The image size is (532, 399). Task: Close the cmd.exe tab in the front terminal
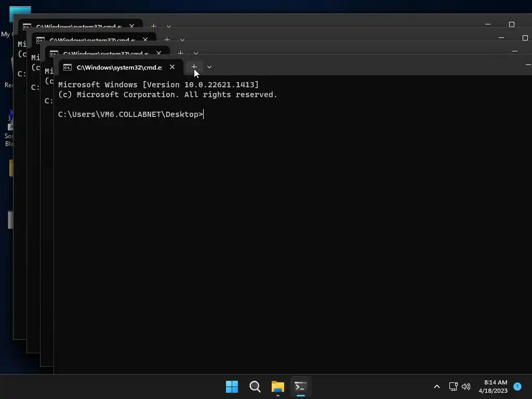coord(172,67)
